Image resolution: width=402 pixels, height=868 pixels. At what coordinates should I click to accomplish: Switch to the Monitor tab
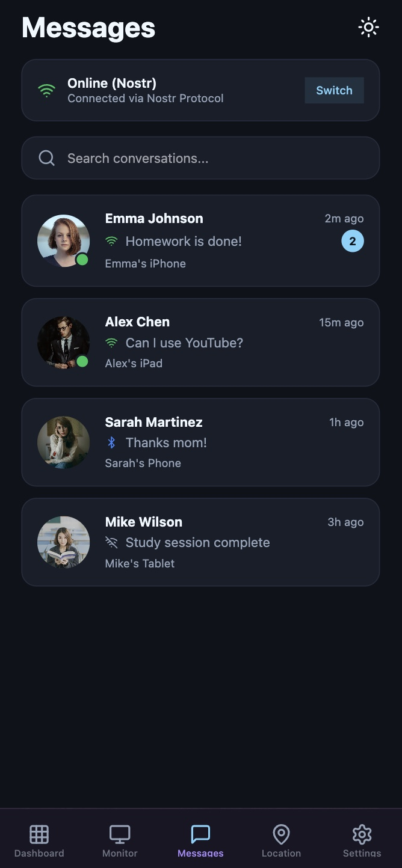[120, 840]
